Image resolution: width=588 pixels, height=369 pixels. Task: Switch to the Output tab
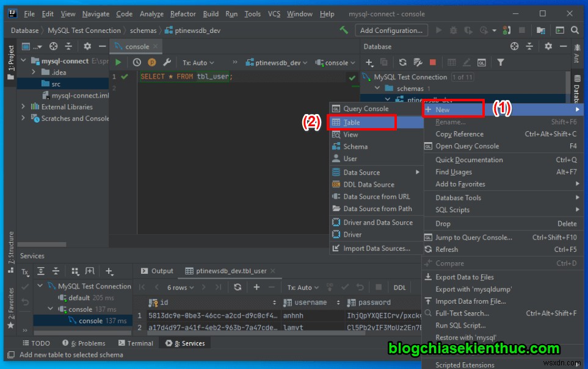click(x=161, y=270)
